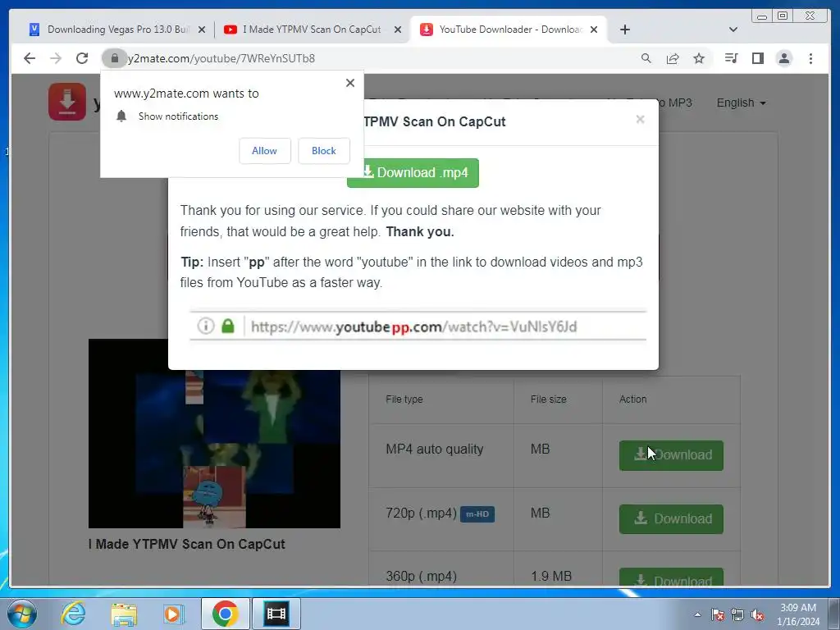Screen dimensions: 840x630
Task: Click the bell icon in permission popup
Action: 121,116
